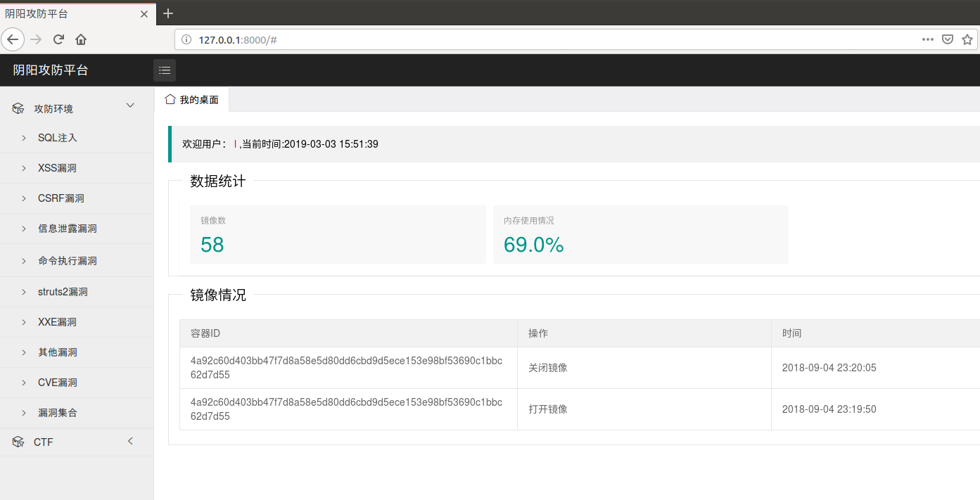Bookmark this page with the star icon

(x=967, y=39)
